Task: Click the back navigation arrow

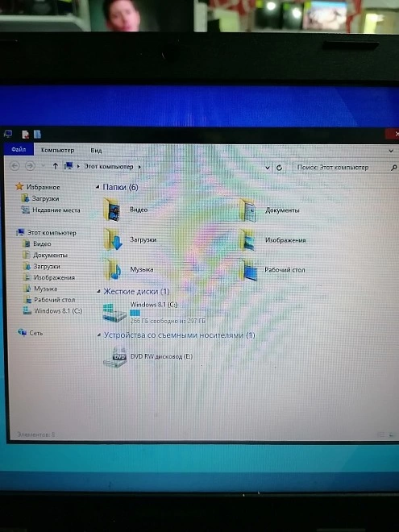Action: [x=15, y=166]
